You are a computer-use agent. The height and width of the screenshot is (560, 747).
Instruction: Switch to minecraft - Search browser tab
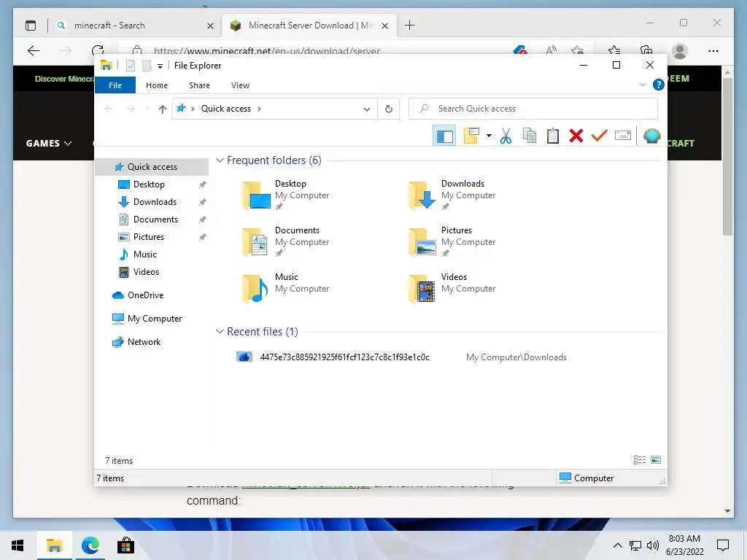pos(134,26)
